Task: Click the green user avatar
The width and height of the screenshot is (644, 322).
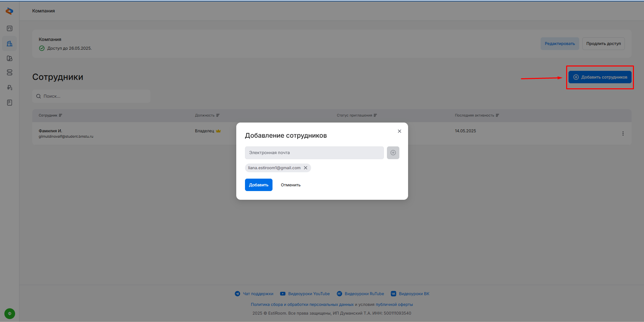Action: (9, 314)
